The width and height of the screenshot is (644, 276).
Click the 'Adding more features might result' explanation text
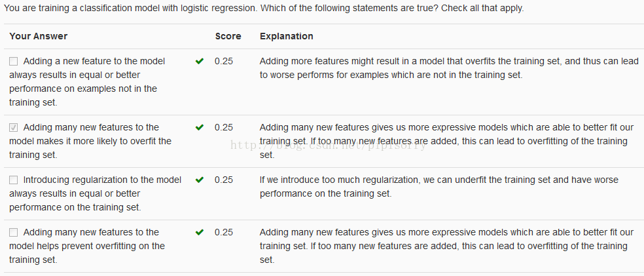click(448, 68)
